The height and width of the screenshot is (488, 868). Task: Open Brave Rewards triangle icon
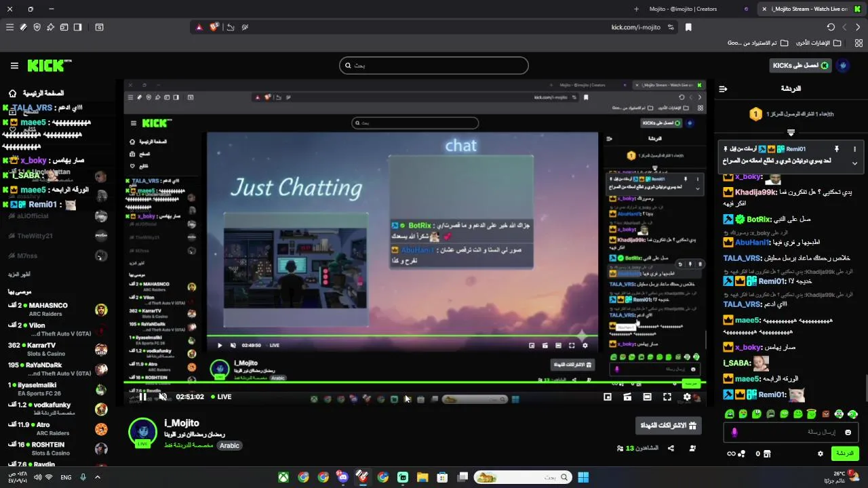[x=199, y=27]
